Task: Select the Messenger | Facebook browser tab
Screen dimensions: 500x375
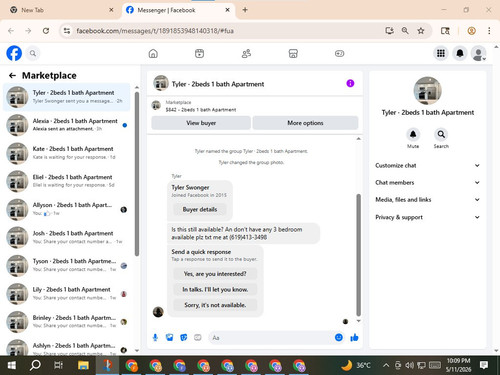Action: (x=178, y=10)
